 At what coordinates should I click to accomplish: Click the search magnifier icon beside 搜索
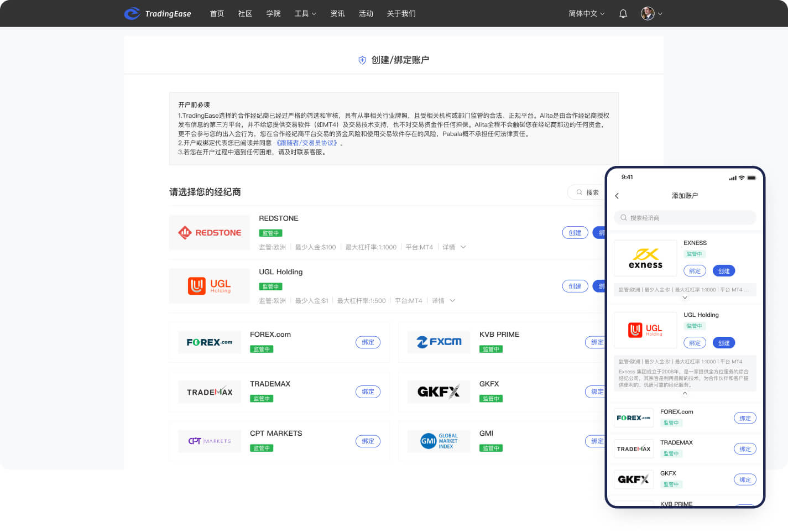coord(579,192)
